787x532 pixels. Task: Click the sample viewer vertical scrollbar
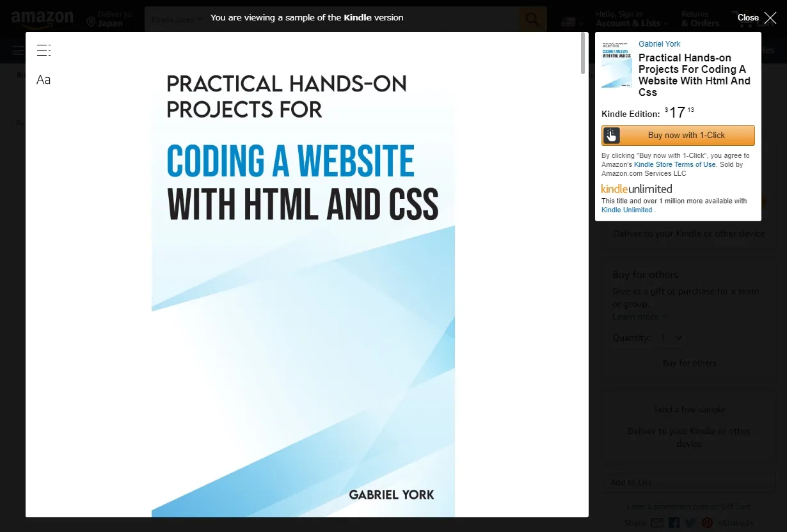point(582,54)
